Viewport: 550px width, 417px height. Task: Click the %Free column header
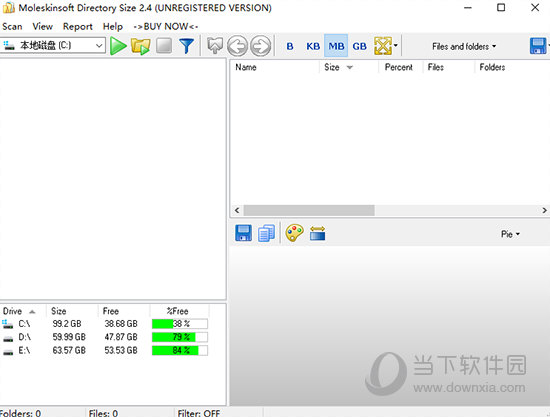tap(180, 311)
